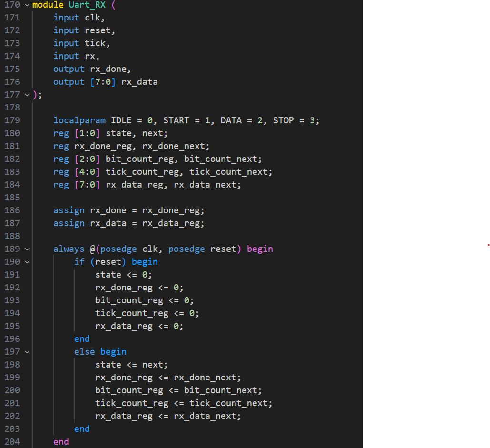Viewport: 490px width, 448px height.
Task: Click 'rx_data_reg <= 0;' statement
Action: (139, 326)
